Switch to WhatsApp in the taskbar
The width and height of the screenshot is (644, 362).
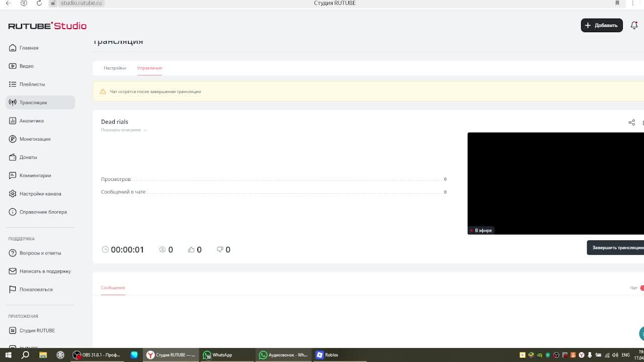227,355
